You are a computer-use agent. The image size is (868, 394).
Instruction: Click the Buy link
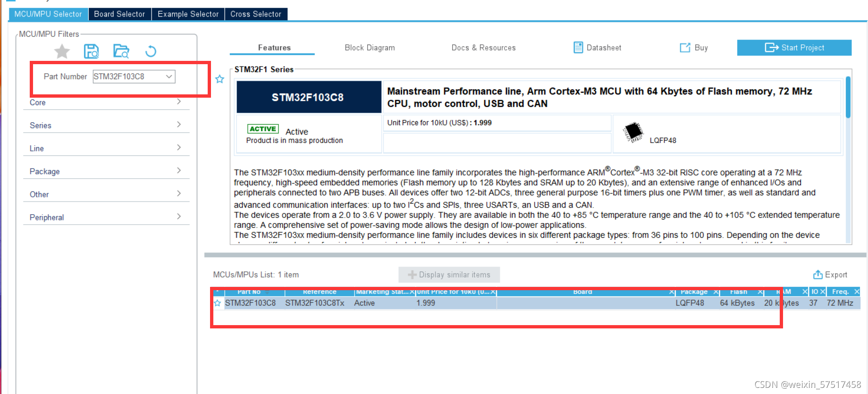(694, 48)
